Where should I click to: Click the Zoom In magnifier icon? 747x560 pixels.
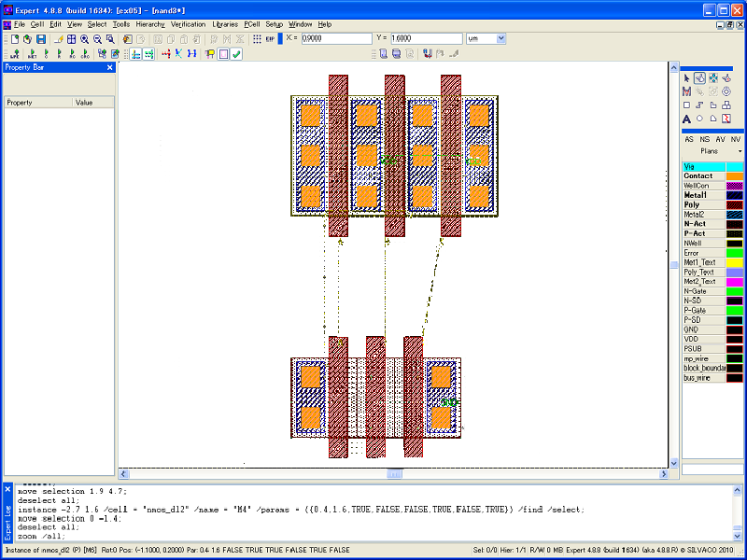(x=85, y=39)
